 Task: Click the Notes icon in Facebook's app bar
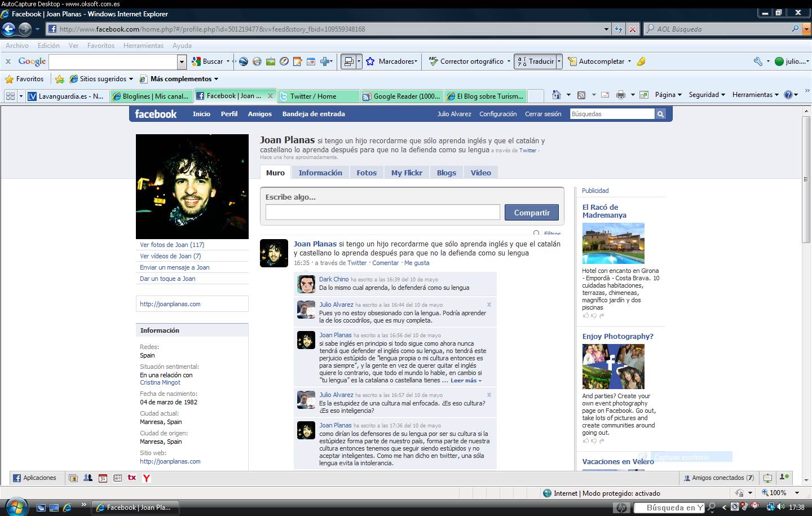117,478
